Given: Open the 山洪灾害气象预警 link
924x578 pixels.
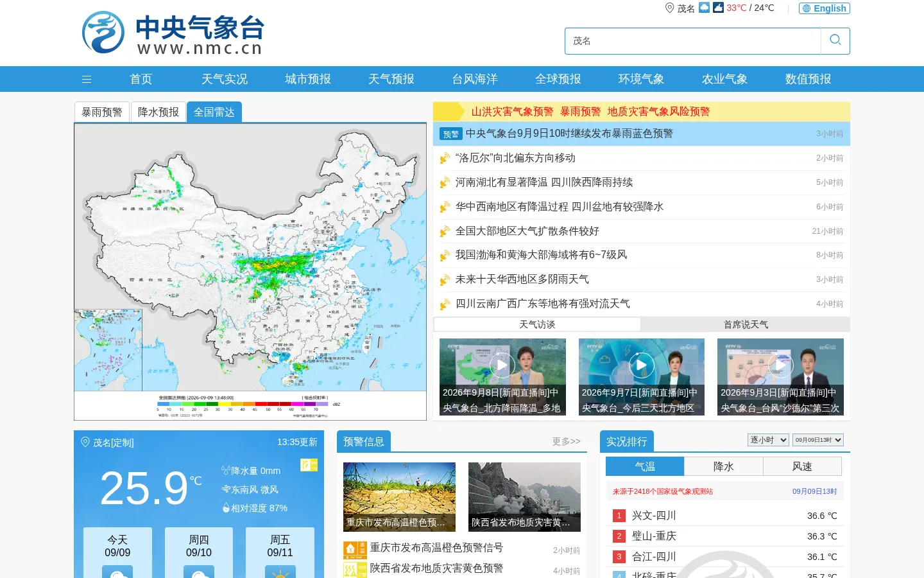Looking at the screenshot, I should (x=513, y=112).
